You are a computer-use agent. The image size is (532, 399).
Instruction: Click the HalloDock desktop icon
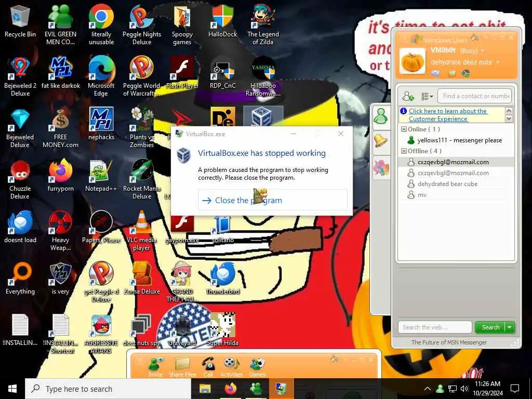coord(222,21)
